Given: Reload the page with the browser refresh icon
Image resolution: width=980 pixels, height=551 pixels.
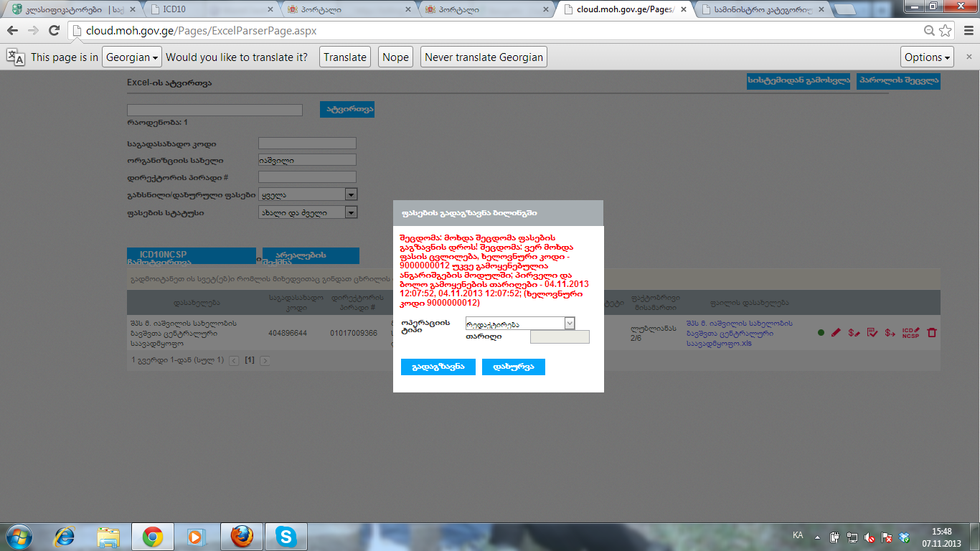Looking at the screenshot, I should tap(54, 31).
